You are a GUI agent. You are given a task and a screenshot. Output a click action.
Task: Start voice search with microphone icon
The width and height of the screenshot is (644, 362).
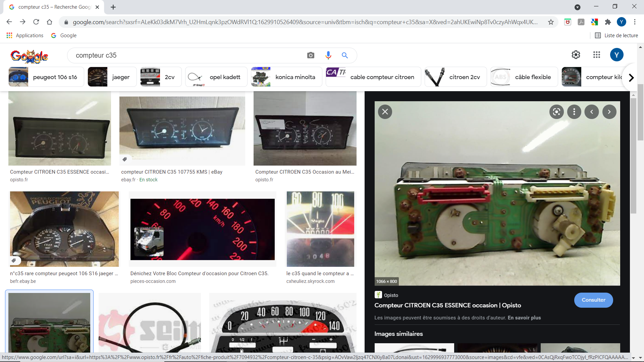(328, 55)
